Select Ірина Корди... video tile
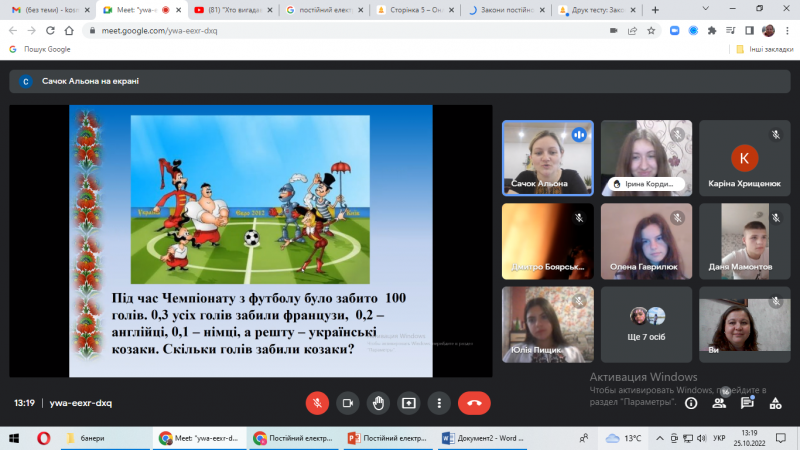800x450 pixels. point(646,158)
